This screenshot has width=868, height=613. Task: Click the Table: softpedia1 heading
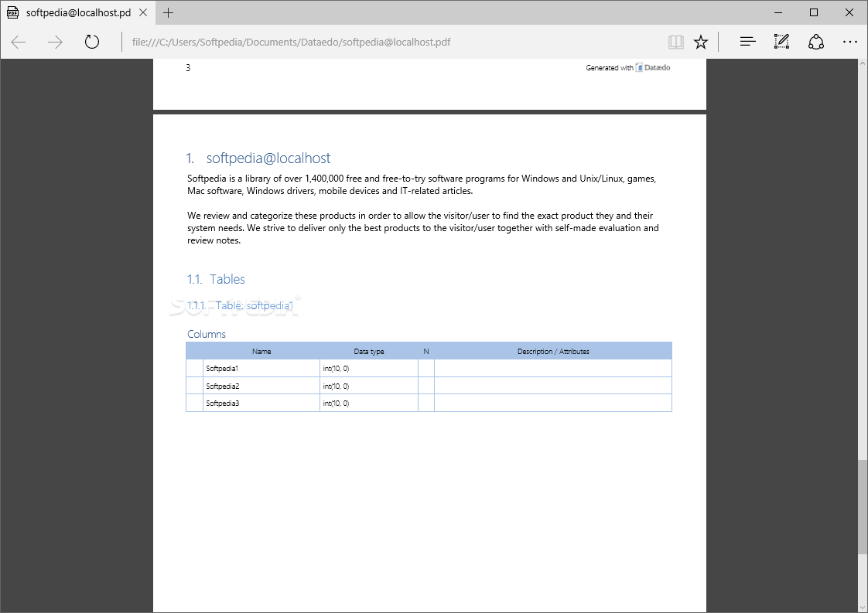pyautogui.click(x=254, y=305)
